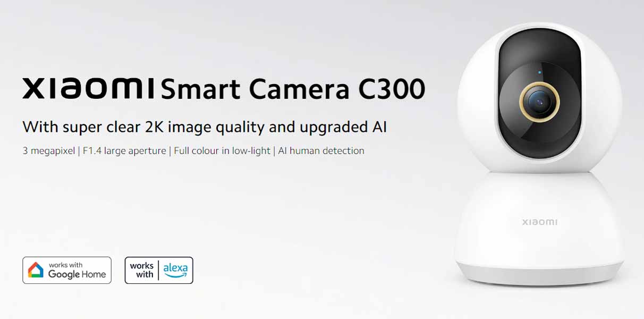Image resolution: width=644 pixels, height=319 pixels.
Task: Click the F1.4 large aperture spec
Action: point(124,151)
